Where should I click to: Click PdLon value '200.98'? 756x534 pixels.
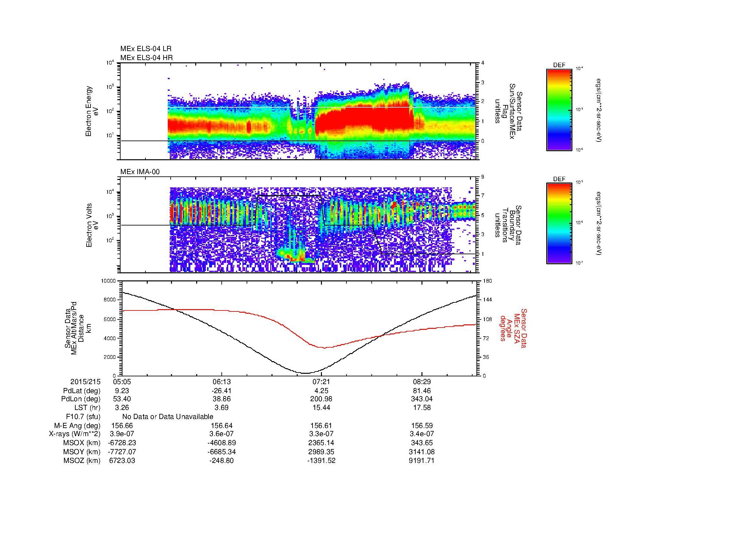coord(321,399)
